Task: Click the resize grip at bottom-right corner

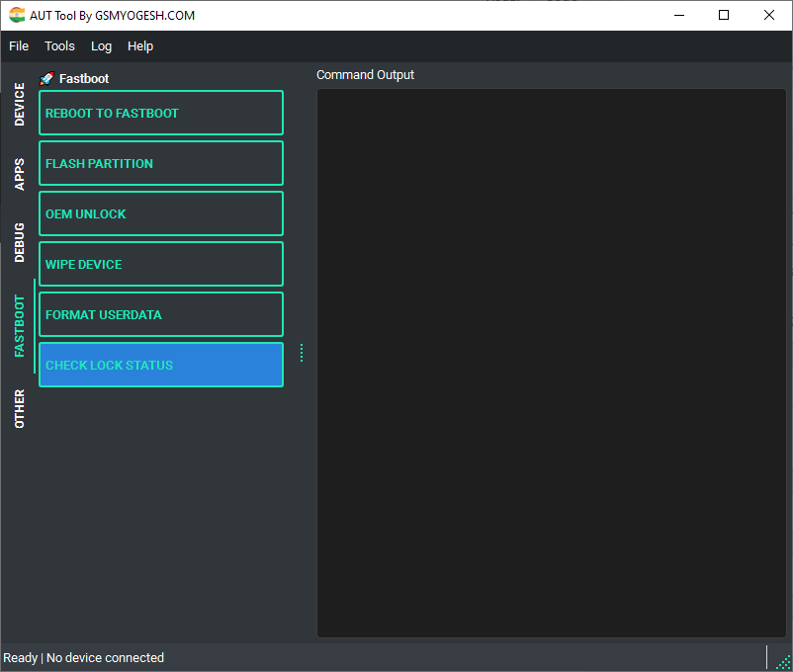Action: pos(785,664)
